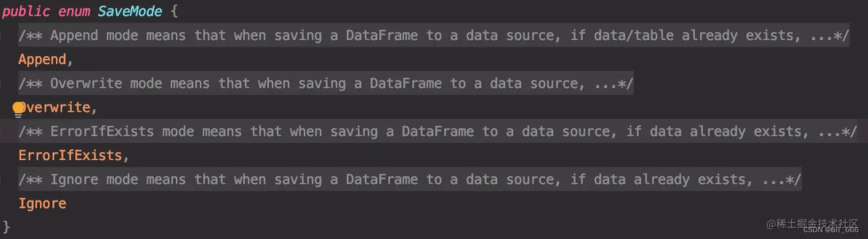Place cursor on the enum keyword

pos(74,11)
